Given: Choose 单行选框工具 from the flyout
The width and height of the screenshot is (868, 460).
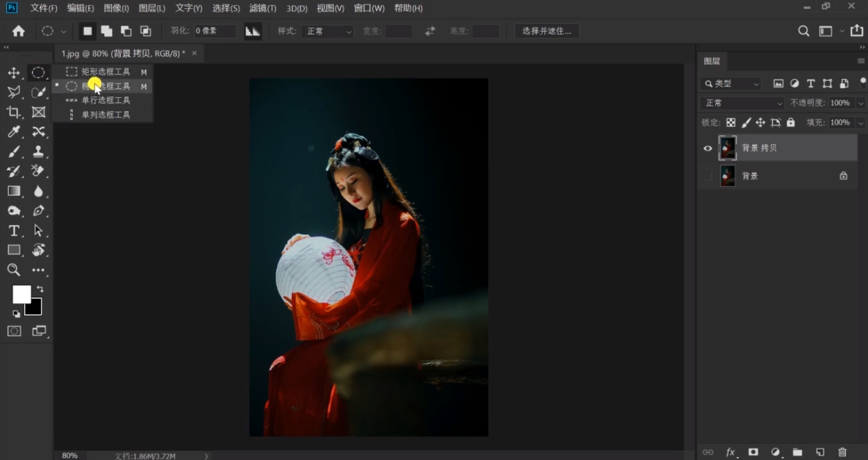Looking at the screenshot, I should pos(103,100).
